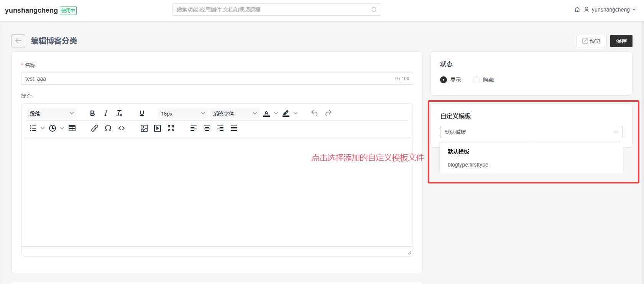
Task: Toggle fullscreen editor mode
Action: [x=171, y=128]
